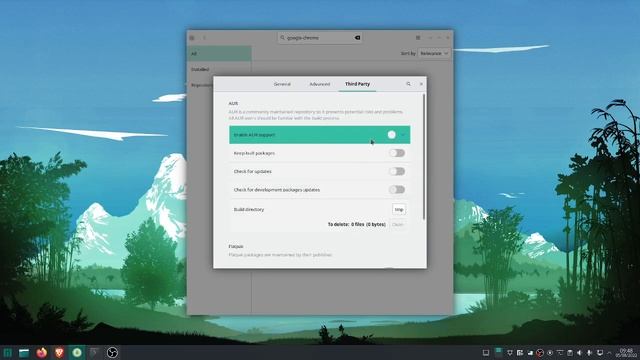Viewport: 640px width, 360px height.
Task: Toggle the Keep built packages switch
Action: click(x=397, y=153)
